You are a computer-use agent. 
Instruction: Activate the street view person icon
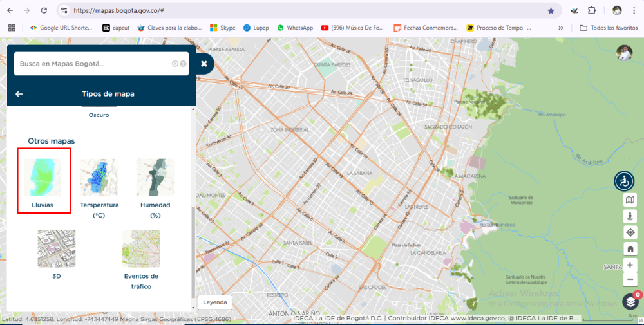pyautogui.click(x=630, y=216)
